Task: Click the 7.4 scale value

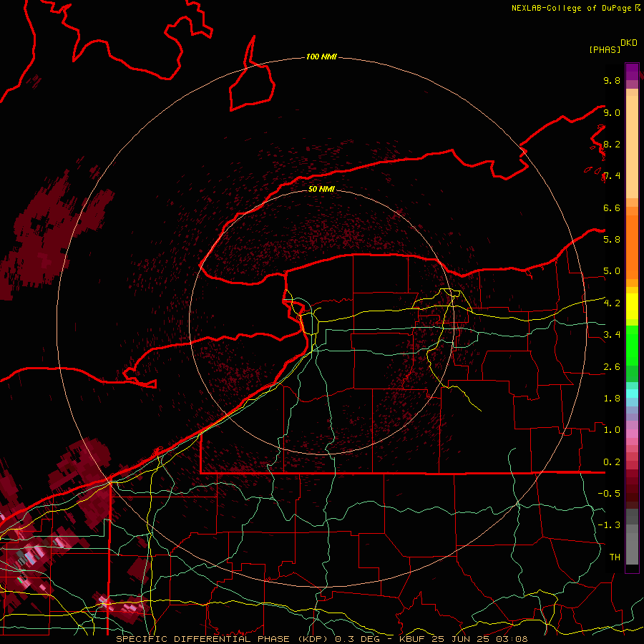Action: (612, 176)
